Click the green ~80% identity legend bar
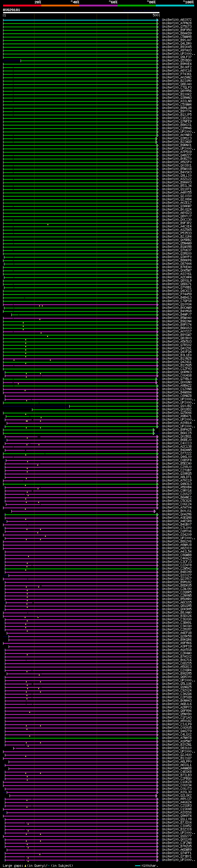197x868 pixels. click(137, 6)
